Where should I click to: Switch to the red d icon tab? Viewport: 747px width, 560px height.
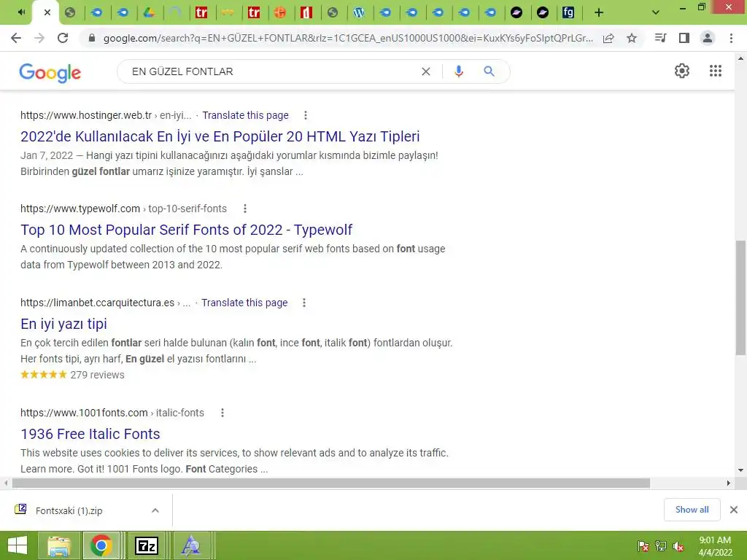coord(306,13)
